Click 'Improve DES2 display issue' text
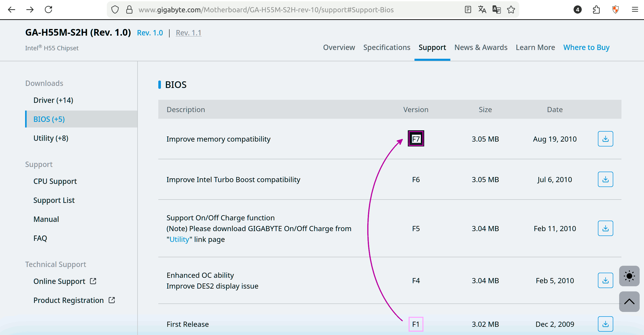The width and height of the screenshot is (644, 335). pyautogui.click(x=212, y=286)
